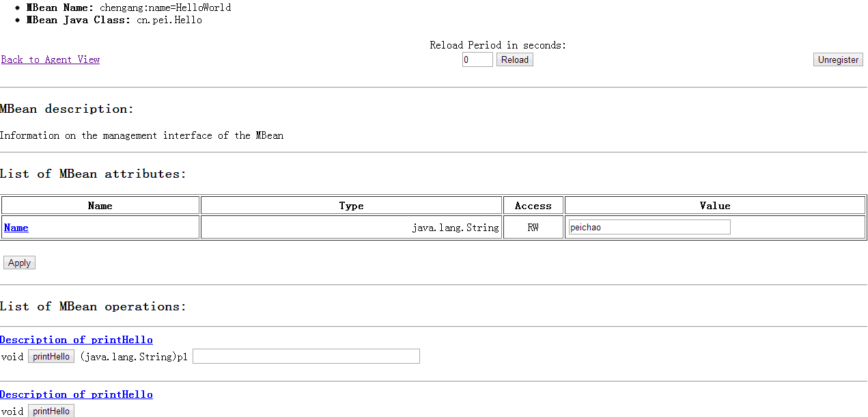Select the java.lang.String type cell

(x=455, y=228)
